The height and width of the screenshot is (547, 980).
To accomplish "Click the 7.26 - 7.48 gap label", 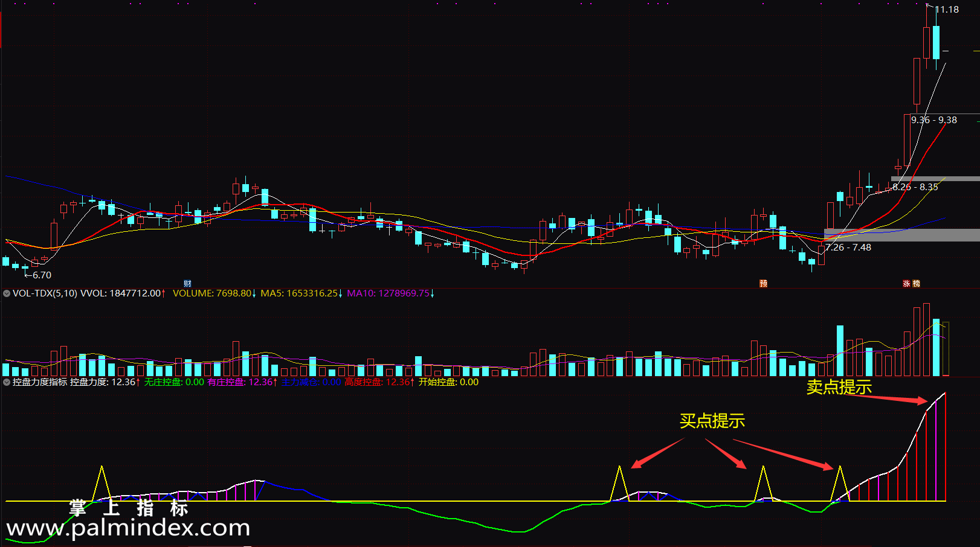I will click(848, 248).
